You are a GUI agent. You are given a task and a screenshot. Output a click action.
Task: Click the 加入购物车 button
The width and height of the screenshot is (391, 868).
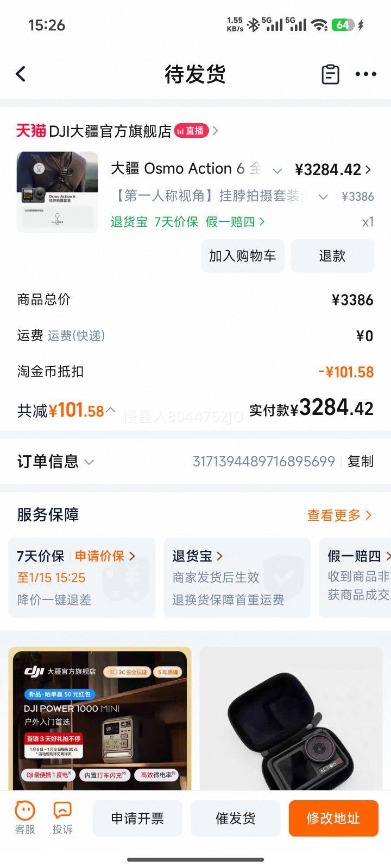point(242,256)
